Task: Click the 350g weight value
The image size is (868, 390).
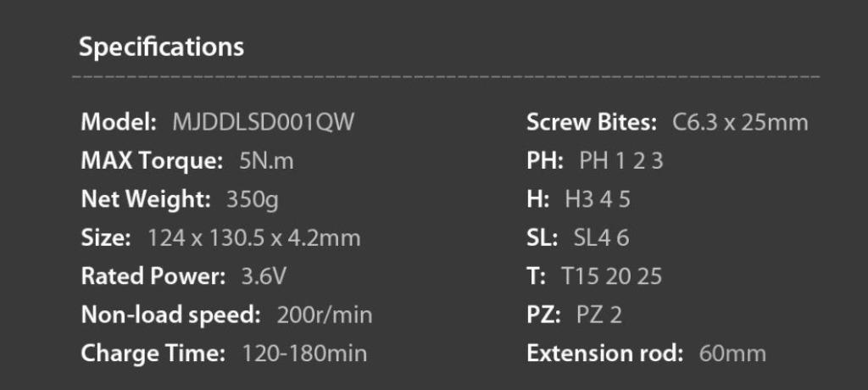Action: [253, 199]
